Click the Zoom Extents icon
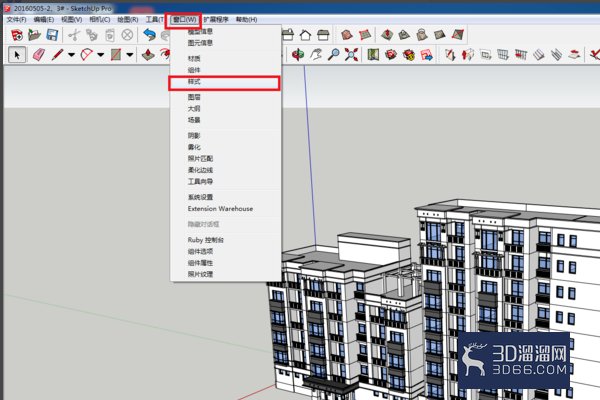 click(351, 55)
